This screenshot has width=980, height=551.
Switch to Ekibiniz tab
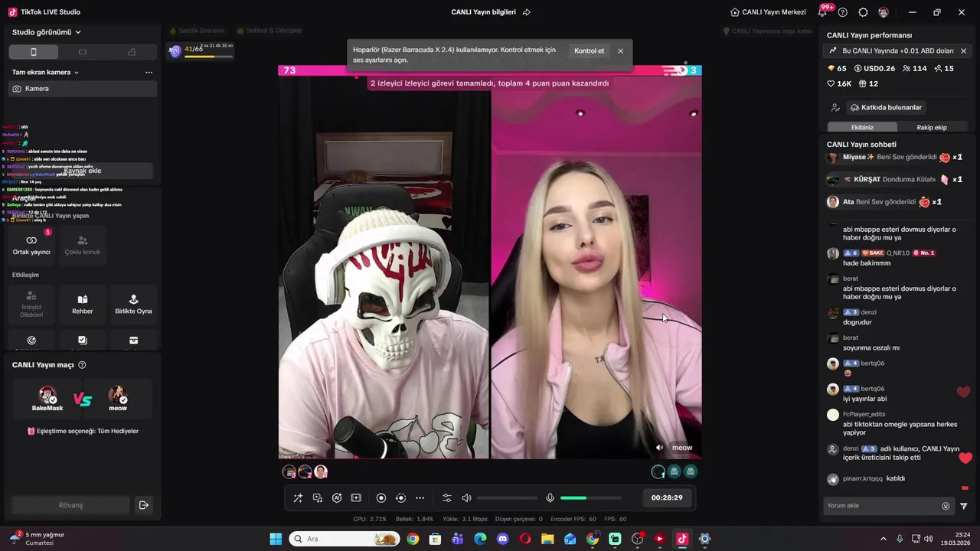click(x=863, y=127)
